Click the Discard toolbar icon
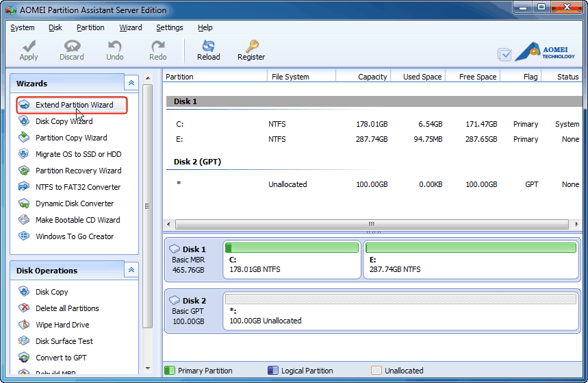 (x=72, y=46)
